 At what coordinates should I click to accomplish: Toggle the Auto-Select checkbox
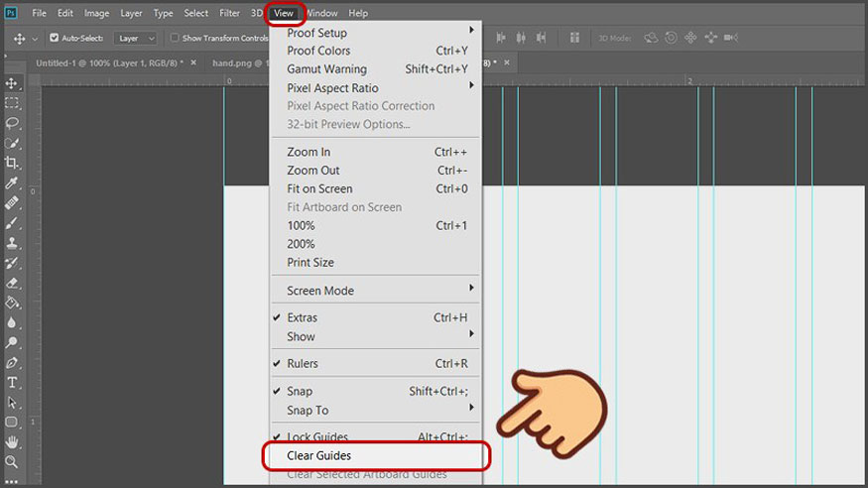tap(55, 38)
